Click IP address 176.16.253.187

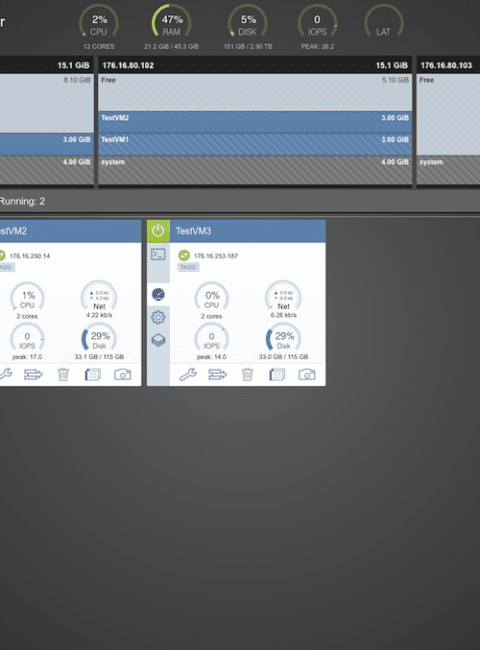pyautogui.click(x=216, y=256)
